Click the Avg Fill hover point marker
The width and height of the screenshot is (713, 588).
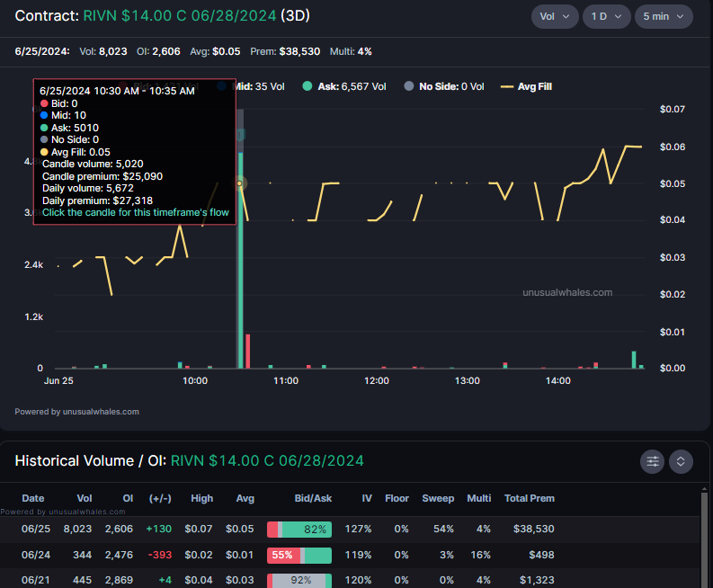pyautogui.click(x=240, y=183)
